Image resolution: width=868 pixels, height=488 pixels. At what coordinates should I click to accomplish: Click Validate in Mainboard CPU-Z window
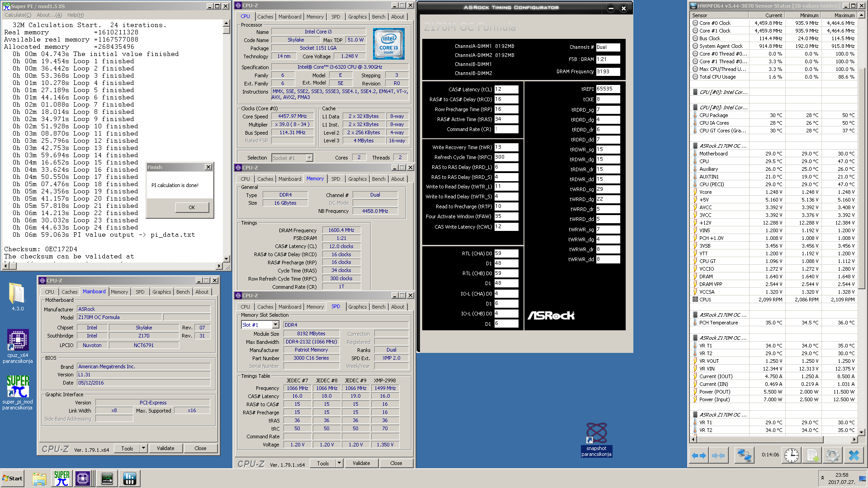tap(165, 448)
